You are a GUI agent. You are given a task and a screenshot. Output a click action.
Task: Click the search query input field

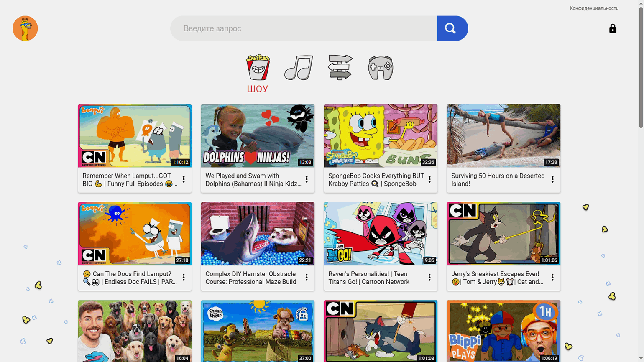tap(304, 28)
